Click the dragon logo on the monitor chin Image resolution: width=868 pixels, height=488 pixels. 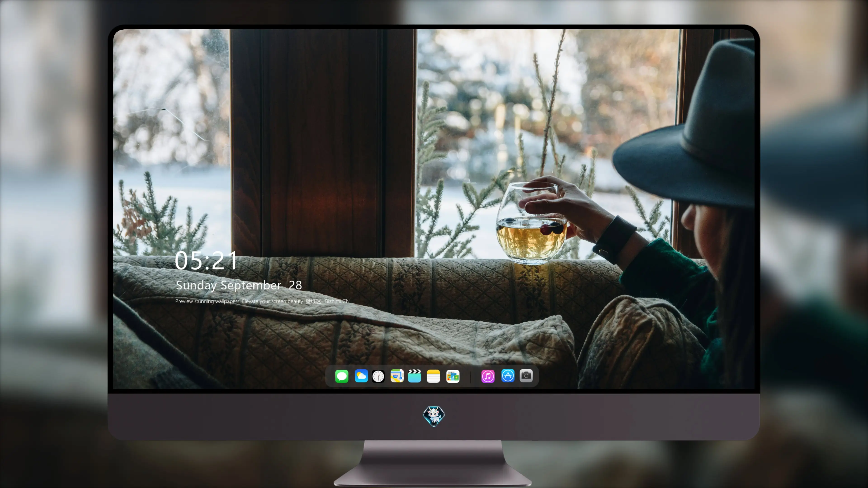434,416
